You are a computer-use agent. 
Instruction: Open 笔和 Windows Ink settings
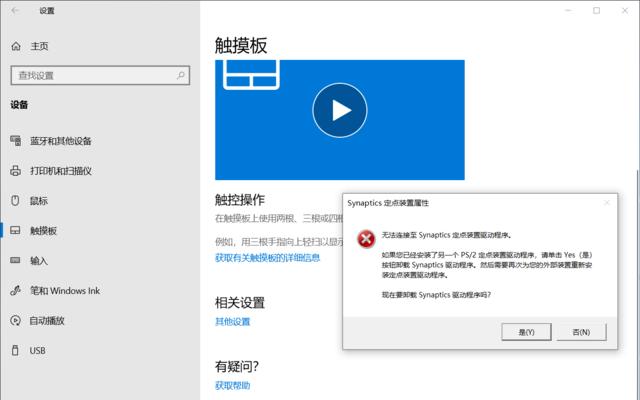tap(65, 291)
